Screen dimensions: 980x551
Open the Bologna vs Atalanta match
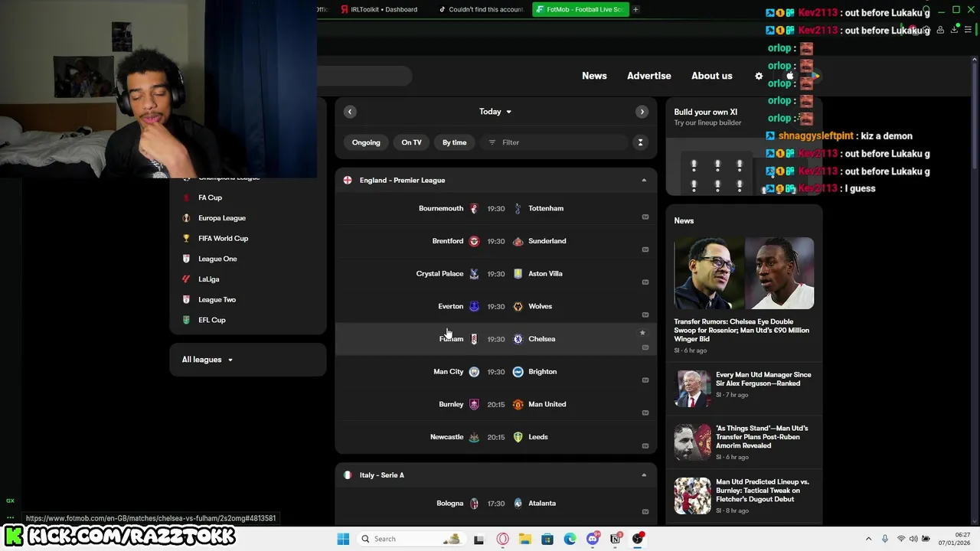tap(495, 504)
